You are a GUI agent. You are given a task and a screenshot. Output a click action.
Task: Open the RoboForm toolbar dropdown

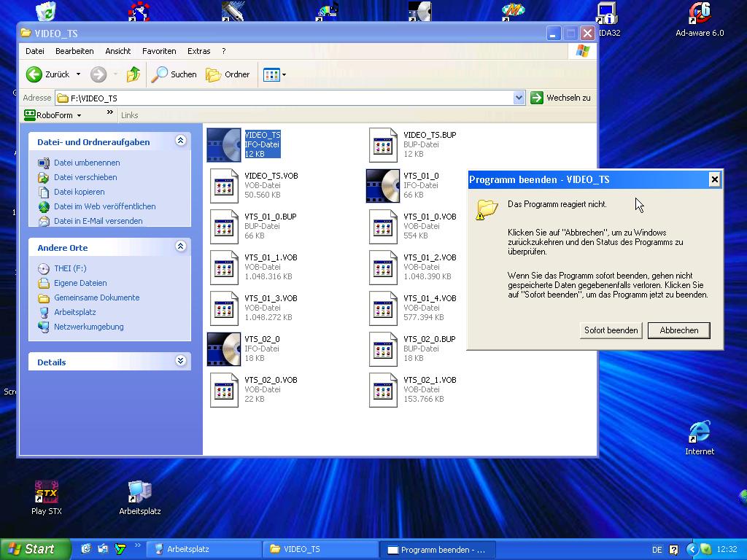click(x=79, y=115)
